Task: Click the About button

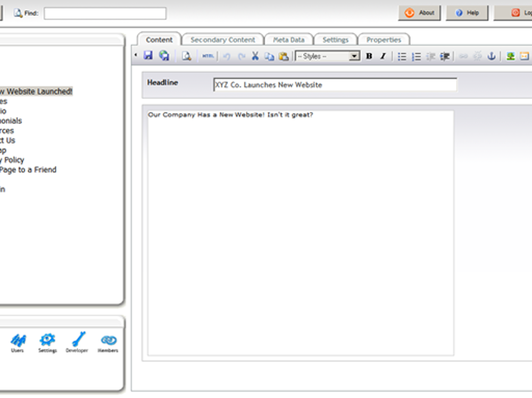Action: click(x=420, y=13)
